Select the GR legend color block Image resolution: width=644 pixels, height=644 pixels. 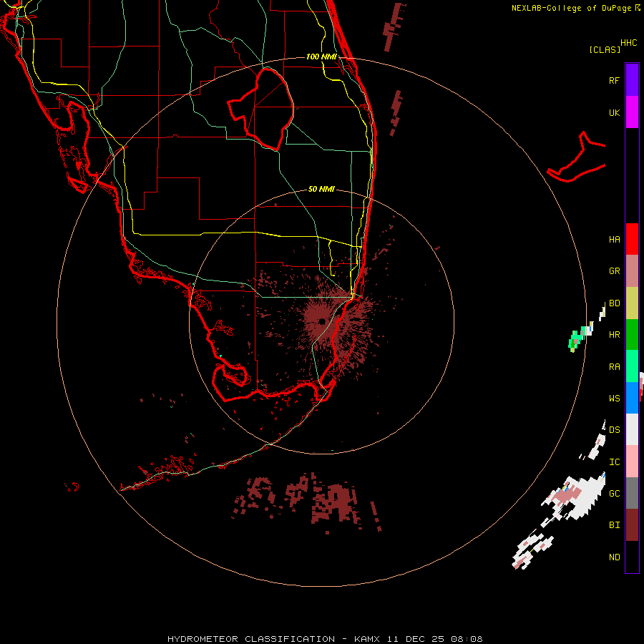(x=632, y=271)
